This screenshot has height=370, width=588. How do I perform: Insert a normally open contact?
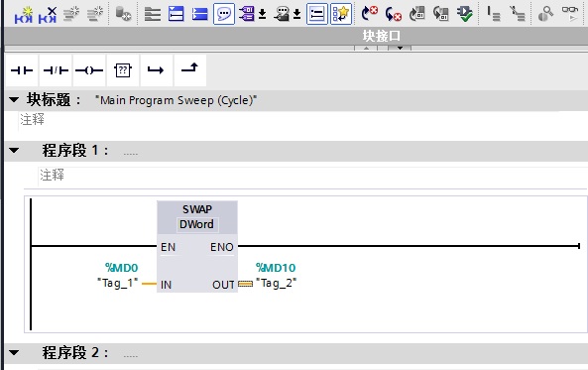[x=22, y=70]
